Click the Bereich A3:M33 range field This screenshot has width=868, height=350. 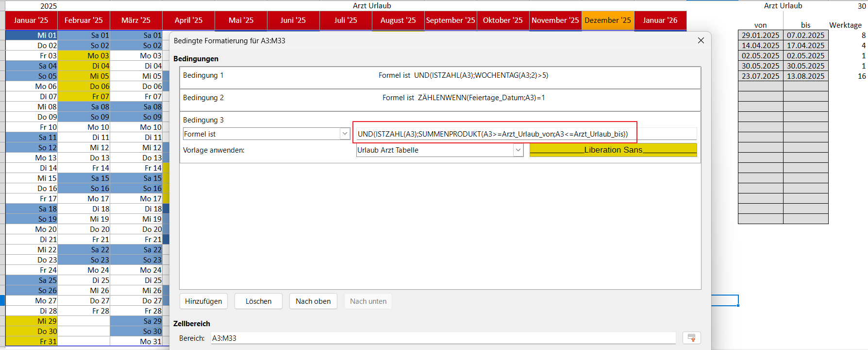[443, 338]
